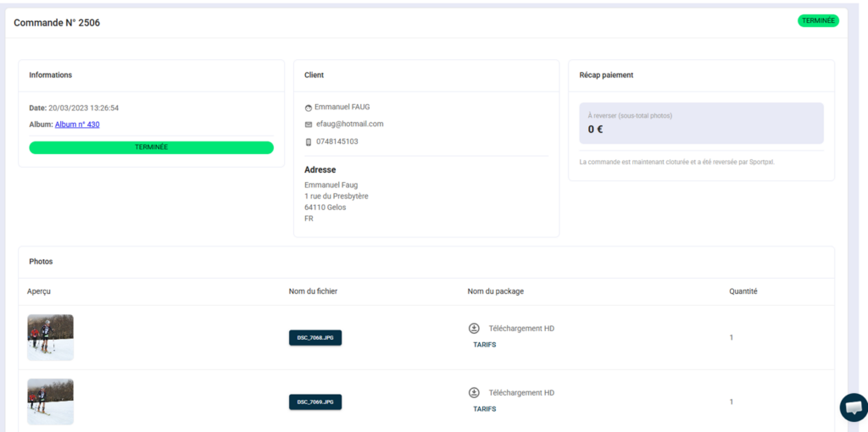Click the DSC_7068.JPG file name button
Image resolution: width=868 pixels, height=432 pixels.
[315, 337]
